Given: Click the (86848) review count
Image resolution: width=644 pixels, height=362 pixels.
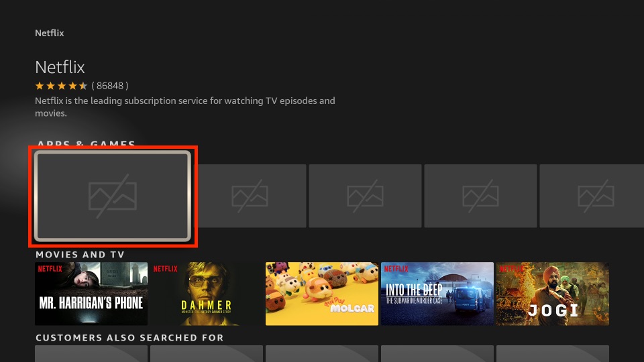Looking at the screenshot, I should click(109, 86).
